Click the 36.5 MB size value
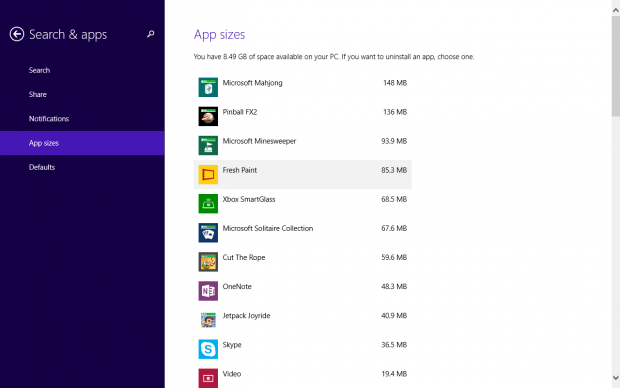 click(394, 344)
